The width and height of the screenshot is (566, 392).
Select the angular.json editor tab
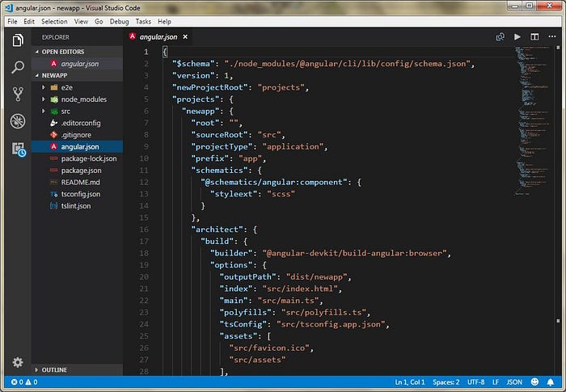[158, 37]
